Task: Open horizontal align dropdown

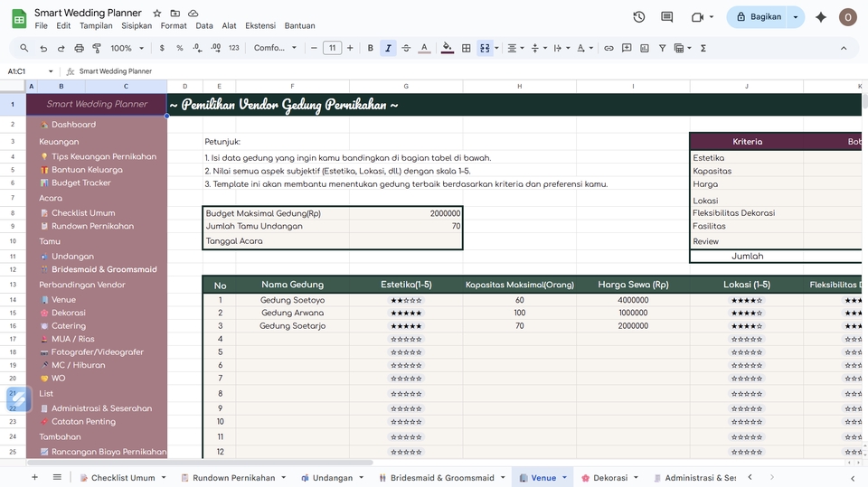Action: tap(515, 48)
